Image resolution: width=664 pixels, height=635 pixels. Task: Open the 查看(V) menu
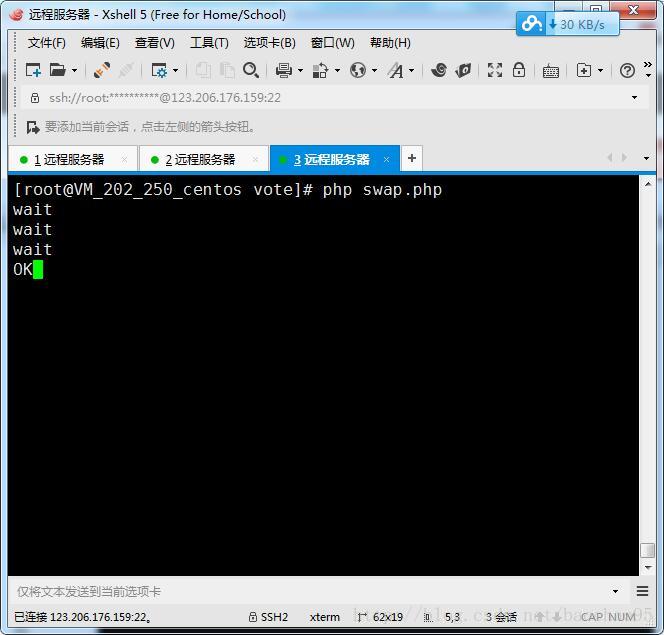(x=155, y=43)
